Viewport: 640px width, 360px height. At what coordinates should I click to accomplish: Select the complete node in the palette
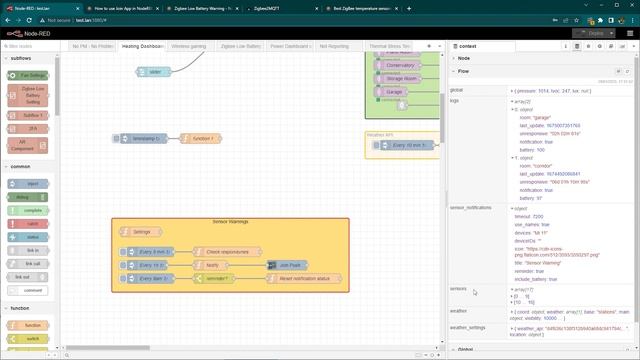pyautogui.click(x=28, y=211)
